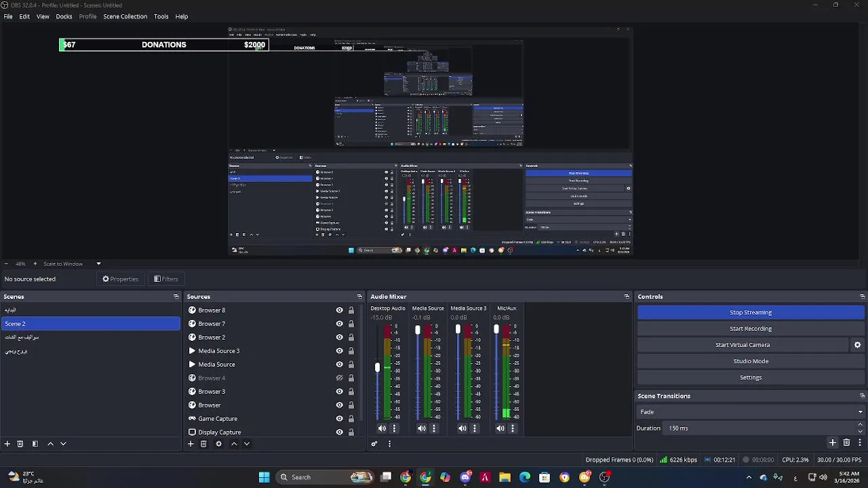This screenshot has height=488, width=868.
Task: Adjust Desktop Audio volume slider
Action: coord(378,367)
